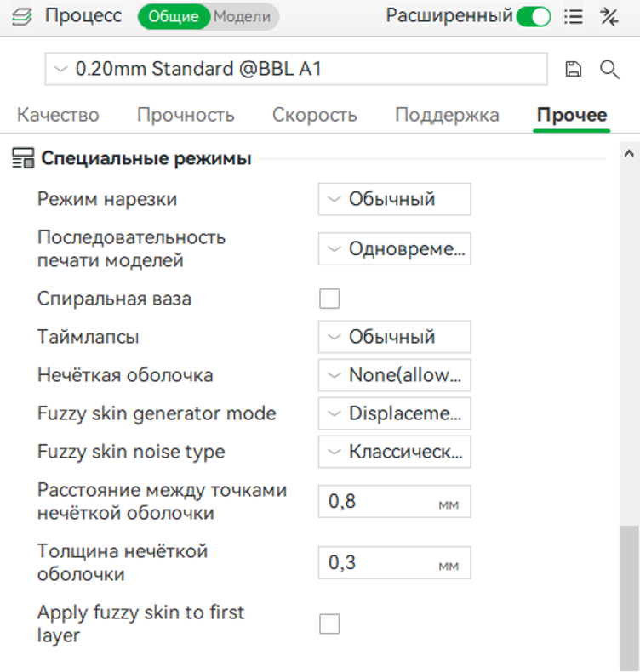The height and width of the screenshot is (672, 640).
Task: Open the Таймлапсы dropdown
Action: click(394, 337)
